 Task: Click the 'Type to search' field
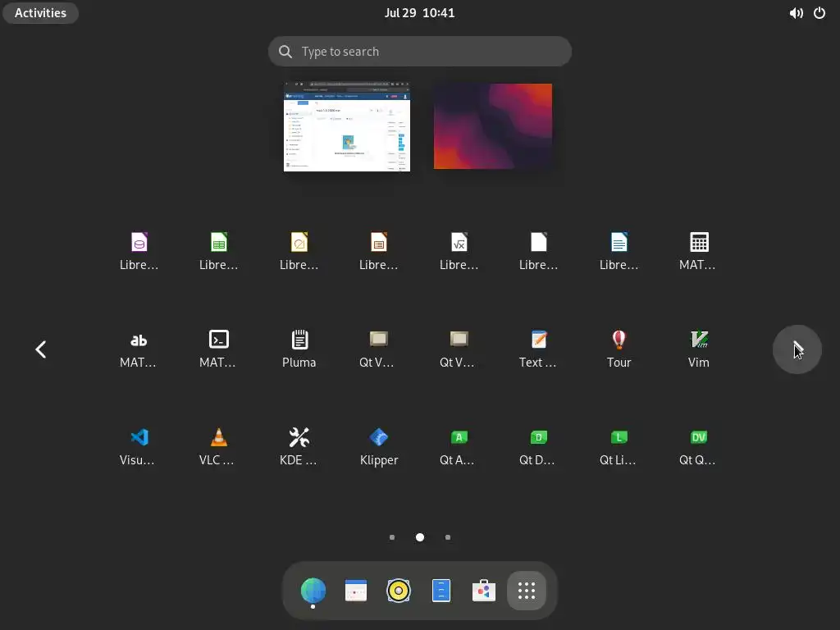(x=420, y=52)
